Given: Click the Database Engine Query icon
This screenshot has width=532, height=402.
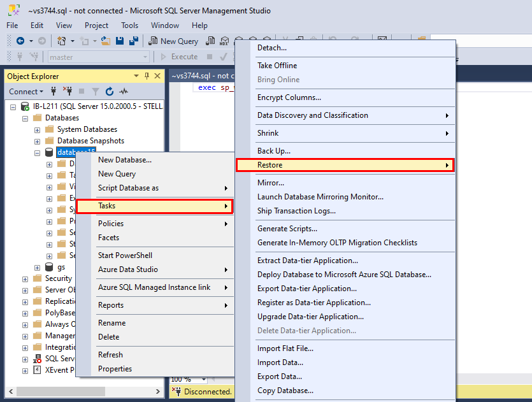Looking at the screenshot, I should point(210,41).
